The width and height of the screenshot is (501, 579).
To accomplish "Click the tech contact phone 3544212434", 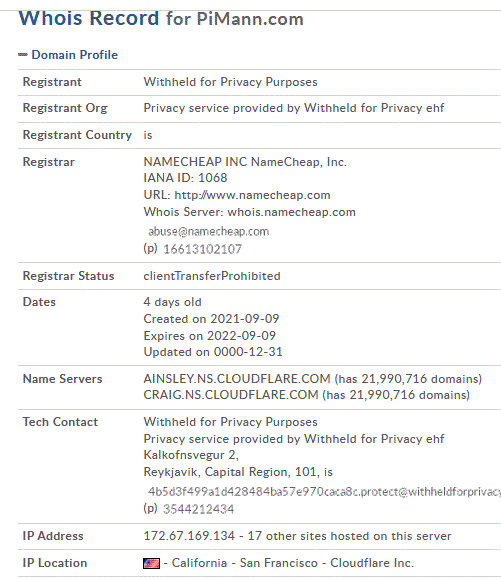I will [x=199, y=509].
